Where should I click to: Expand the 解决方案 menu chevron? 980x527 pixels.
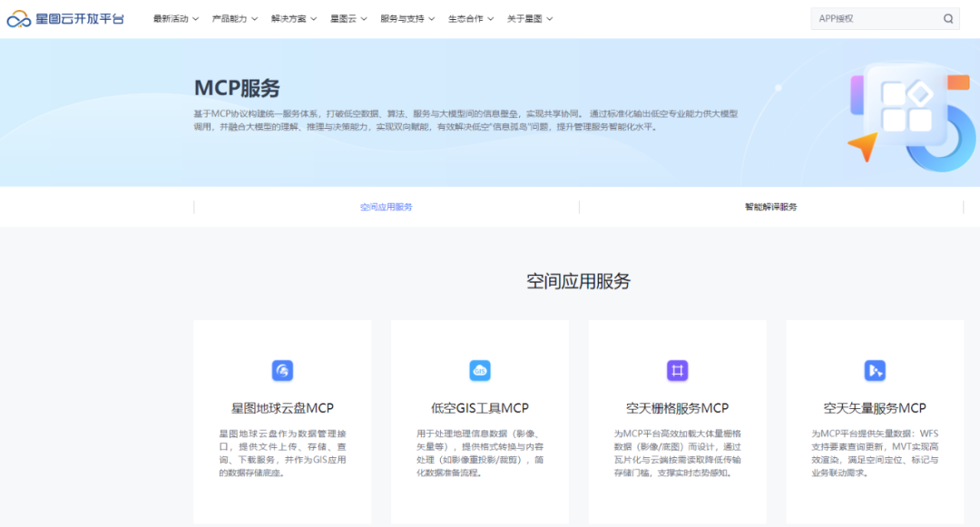click(290, 17)
